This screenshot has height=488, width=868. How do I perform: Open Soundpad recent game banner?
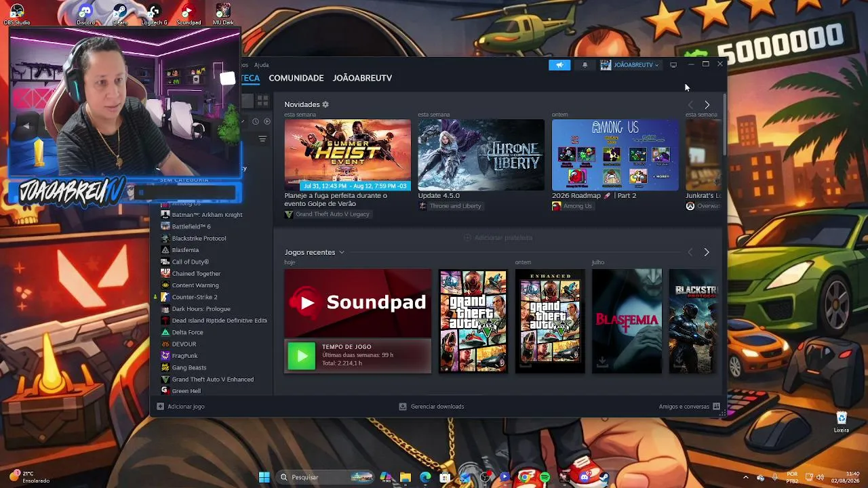357,303
